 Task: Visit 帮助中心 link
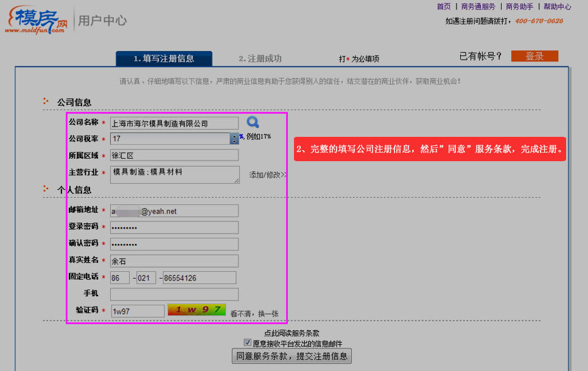click(557, 7)
